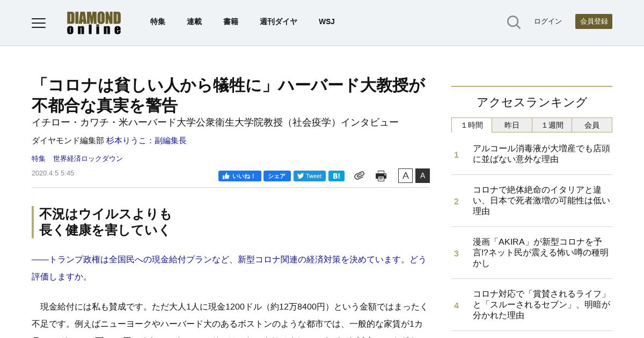Screen dimensions: 644x338
Task: Click the date 2020.4.5 5:45
Action: (53, 173)
